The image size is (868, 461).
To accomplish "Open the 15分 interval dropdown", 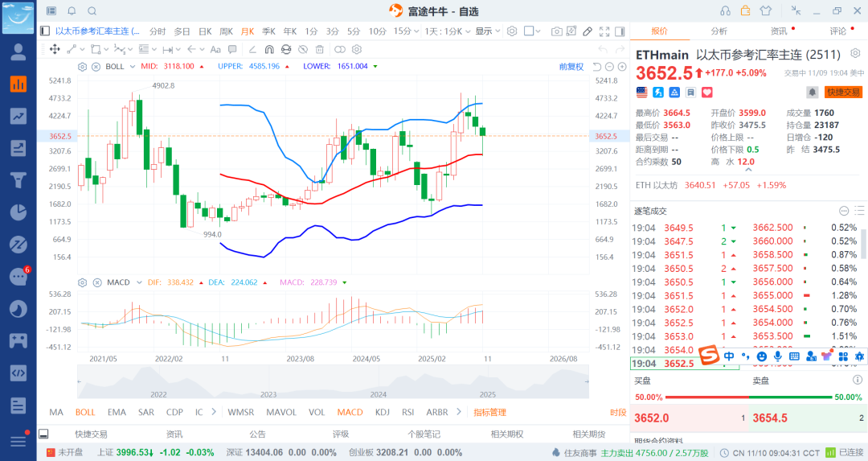I will (405, 31).
